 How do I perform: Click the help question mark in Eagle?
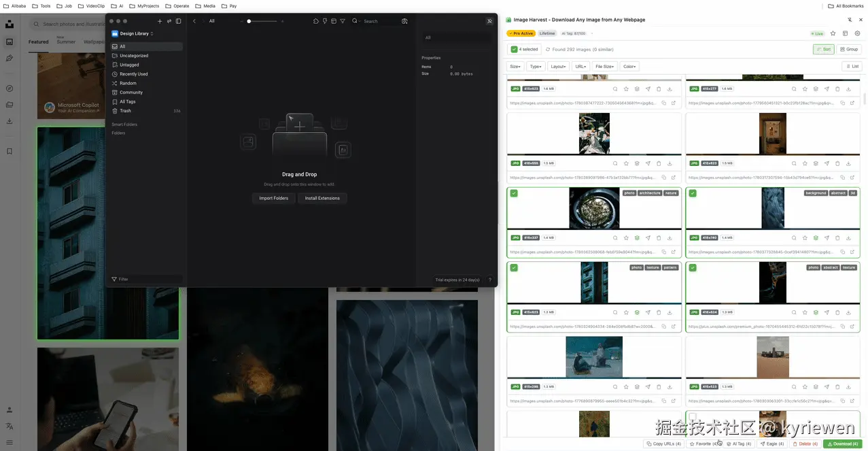(489, 280)
